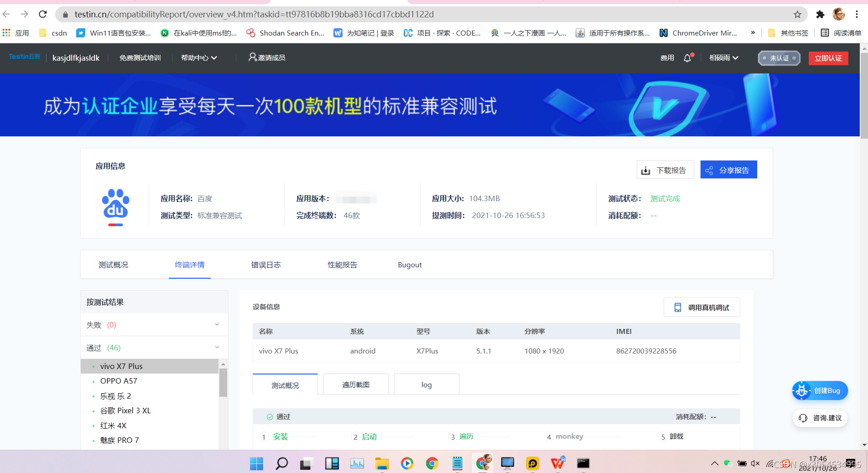This screenshot has height=473, width=868.
Task: Open ChromeDriver Mirror bookmark
Action: (698, 33)
